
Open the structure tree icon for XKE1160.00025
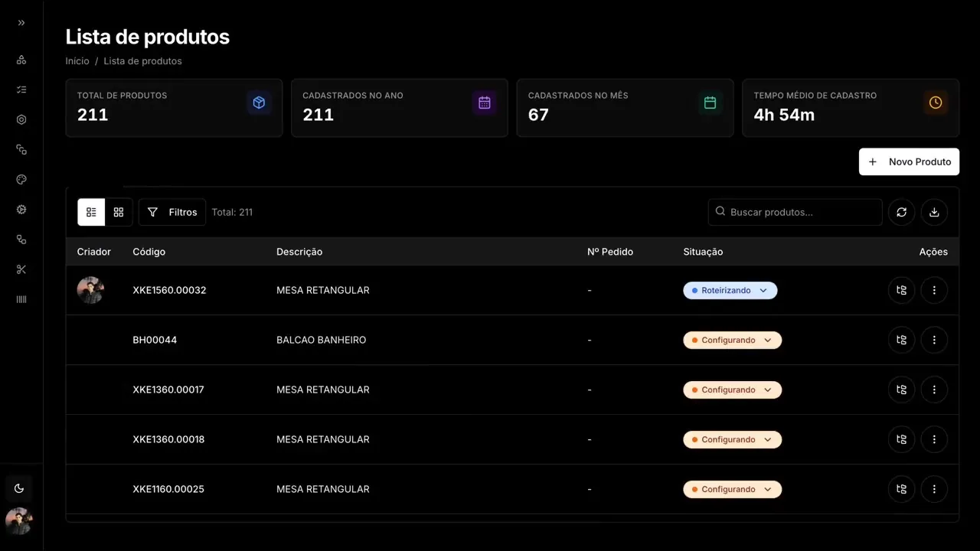point(902,489)
